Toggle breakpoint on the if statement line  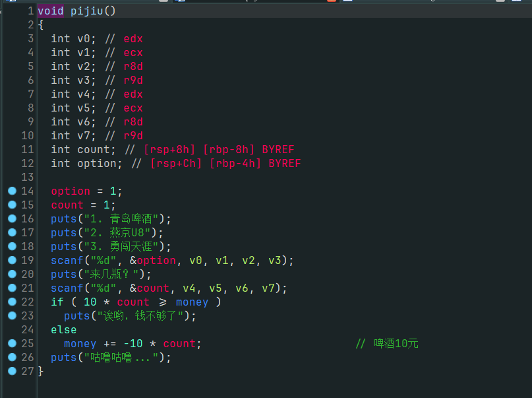pyautogui.click(x=12, y=302)
